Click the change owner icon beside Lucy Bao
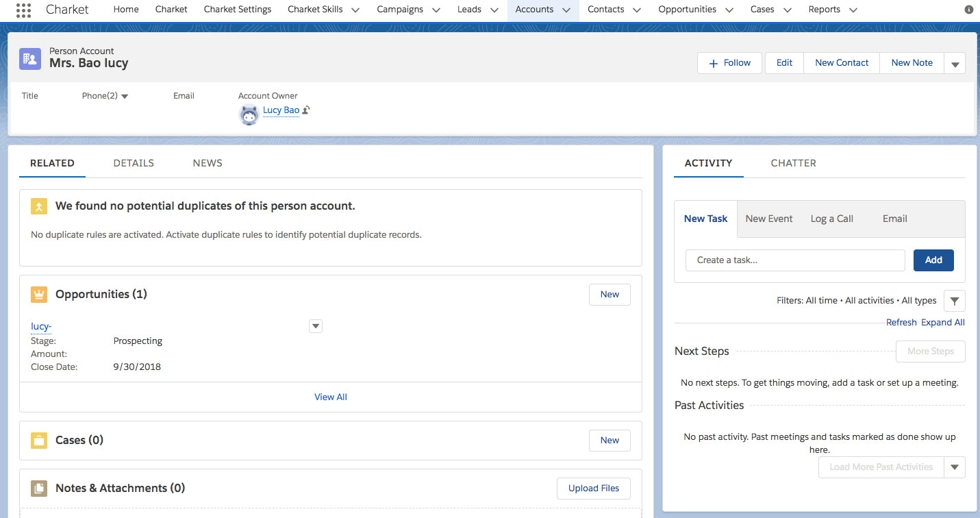Screen dimensions: 980x518 306,110
